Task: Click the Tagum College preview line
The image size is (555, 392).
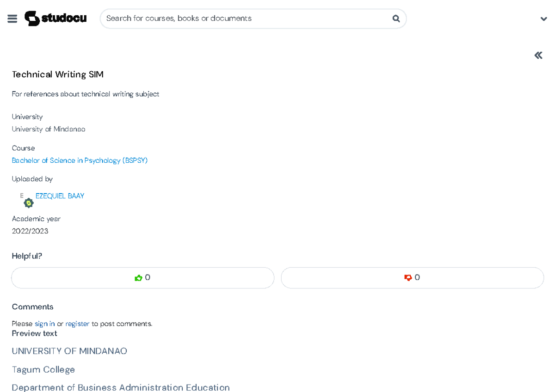Action: coord(43,369)
